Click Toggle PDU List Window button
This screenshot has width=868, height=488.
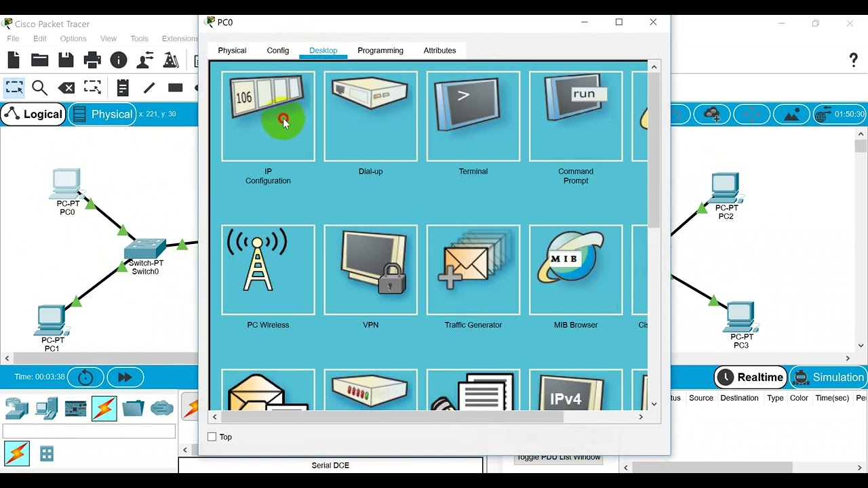pos(559,457)
